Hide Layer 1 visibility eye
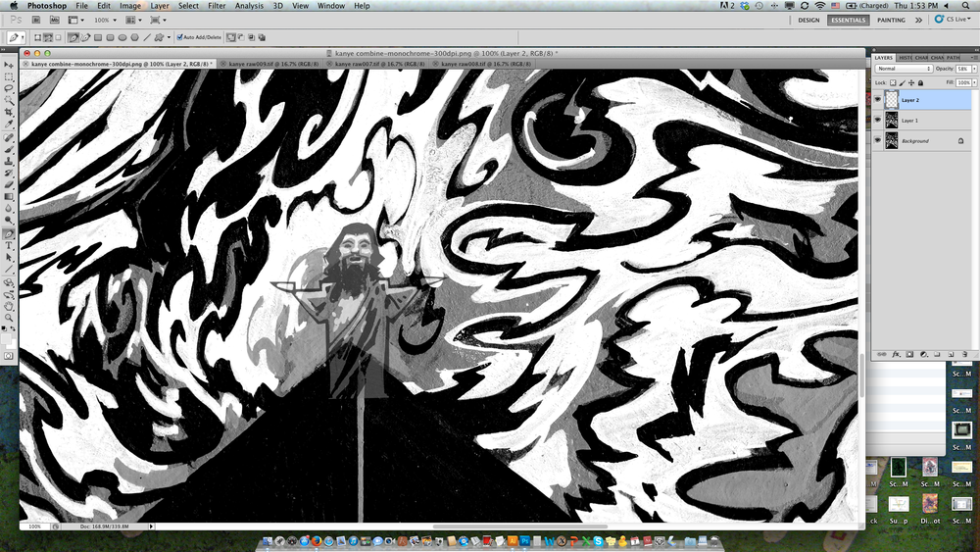 tap(878, 120)
